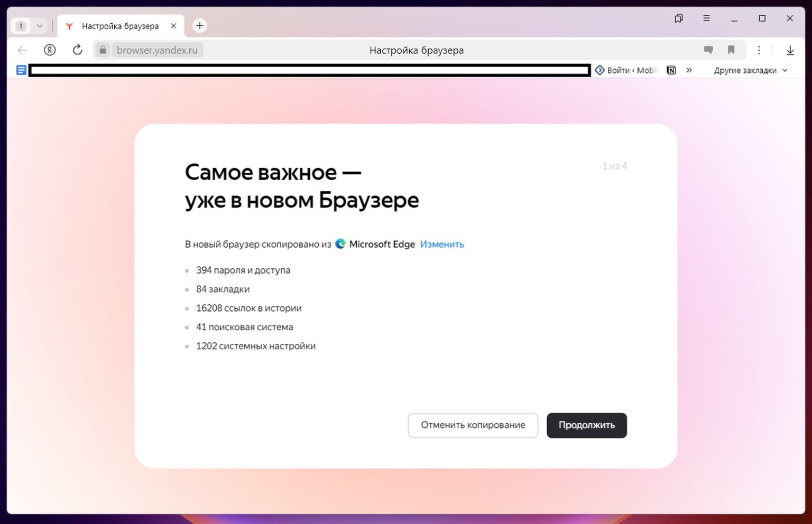Reload the page
The height and width of the screenshot is (524, 812).
[77, 50]
